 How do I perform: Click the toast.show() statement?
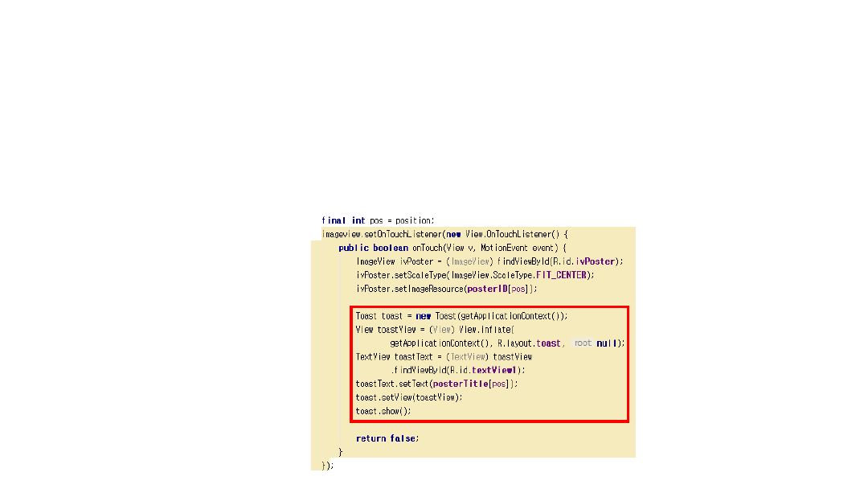(x=383, y=411)
